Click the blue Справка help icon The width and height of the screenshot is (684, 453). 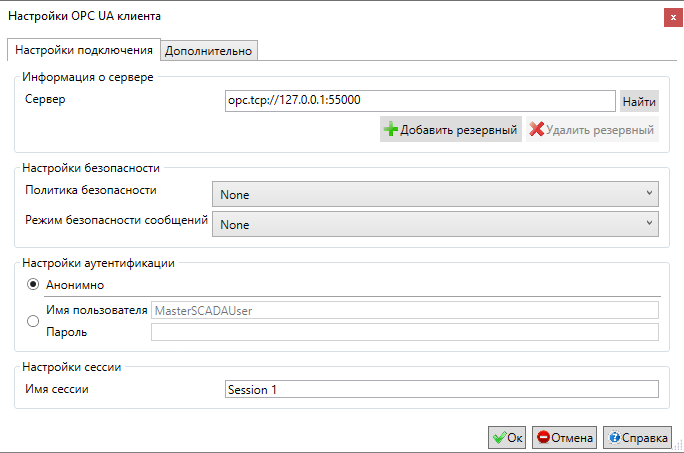[x=614, y=437]
